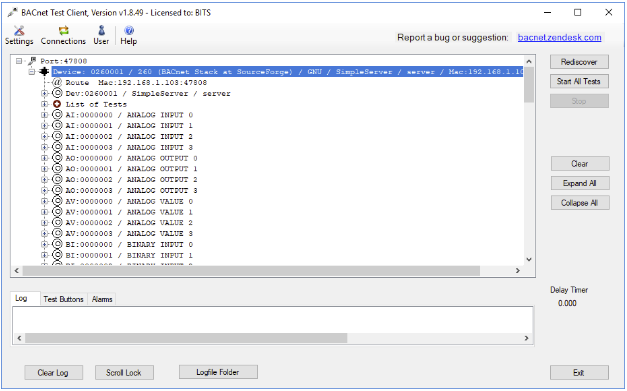Viewport: 627px width, 391px height.
Task: Click the tree vertical scrollbar thumb
Action: [x=529, y=85]
